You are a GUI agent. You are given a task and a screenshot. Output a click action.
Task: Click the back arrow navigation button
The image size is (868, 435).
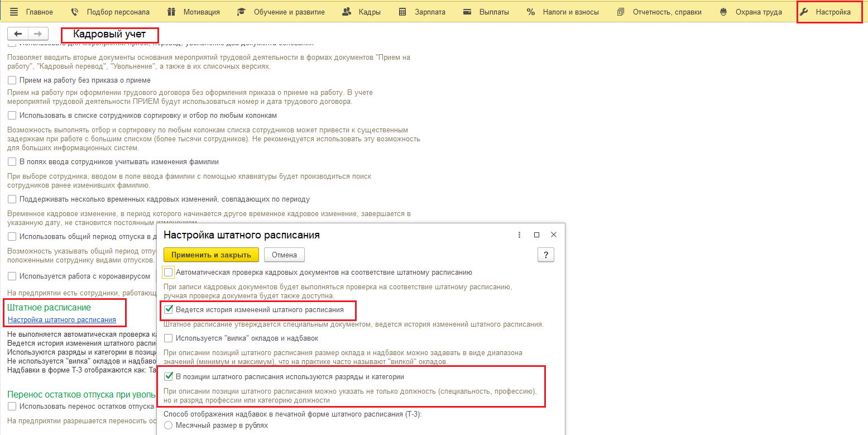pyautogui.click(x=17, y=34)
